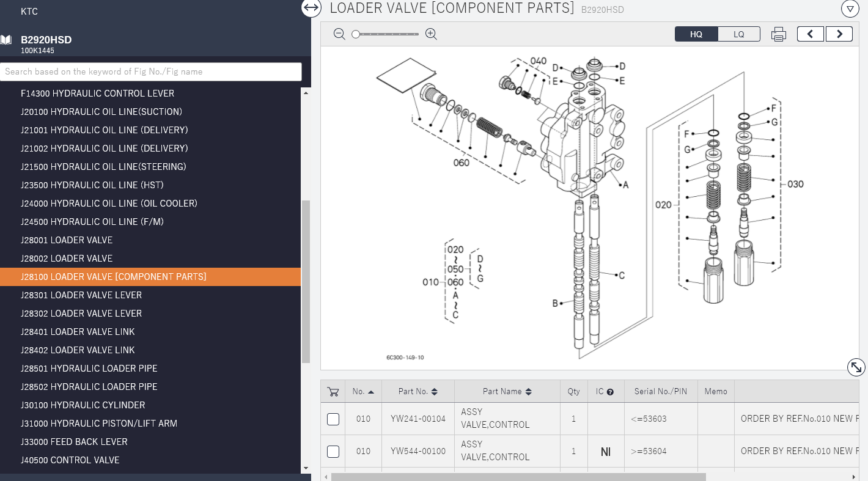The image size is (868, 481).
Task: Open J23500 HYDRAULIC OIL LINE (HST)
Action: 150,185
